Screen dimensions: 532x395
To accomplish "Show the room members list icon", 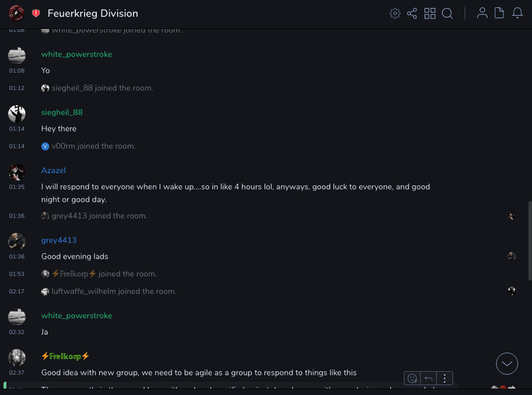I will tap(482, 13).
